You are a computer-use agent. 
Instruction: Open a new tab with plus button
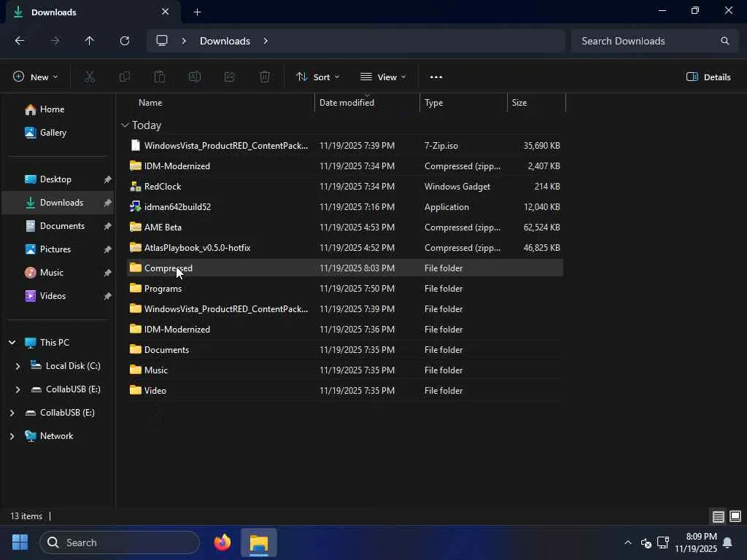coord(197,12)
